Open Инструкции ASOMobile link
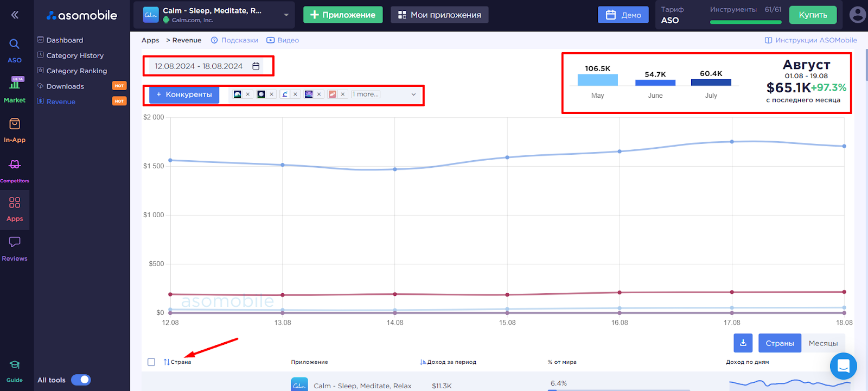 [811, 40]
